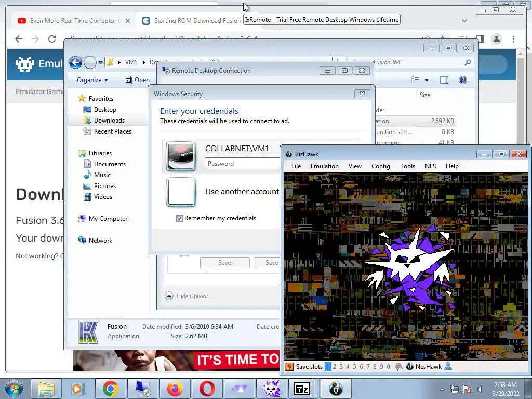This screenshot has height=399, width=532.
Task: Click the network icon in system tray
Action: tap(454, 389)
